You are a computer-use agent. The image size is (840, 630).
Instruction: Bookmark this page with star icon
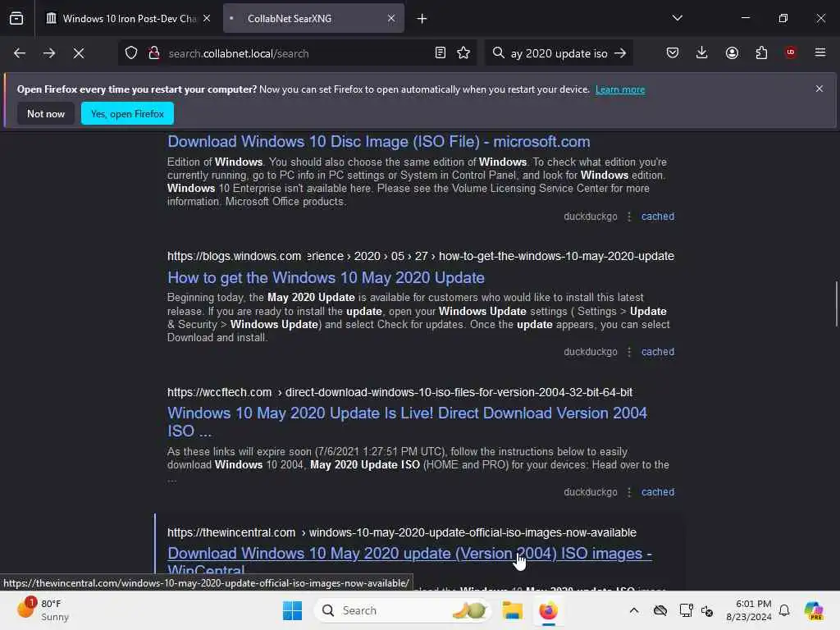(463, 53)
